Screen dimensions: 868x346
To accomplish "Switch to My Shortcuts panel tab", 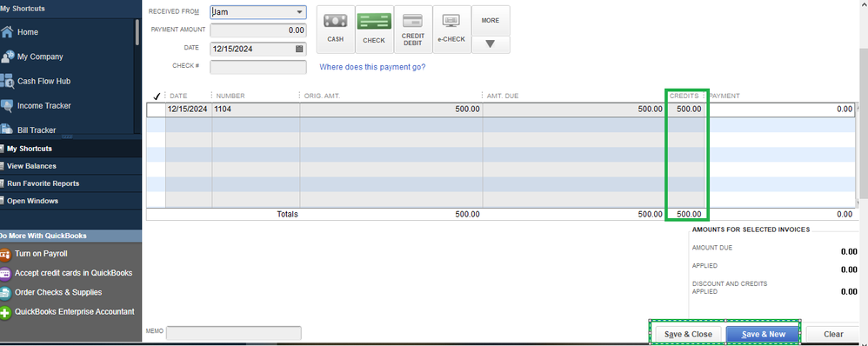I will tap(70, 149).
